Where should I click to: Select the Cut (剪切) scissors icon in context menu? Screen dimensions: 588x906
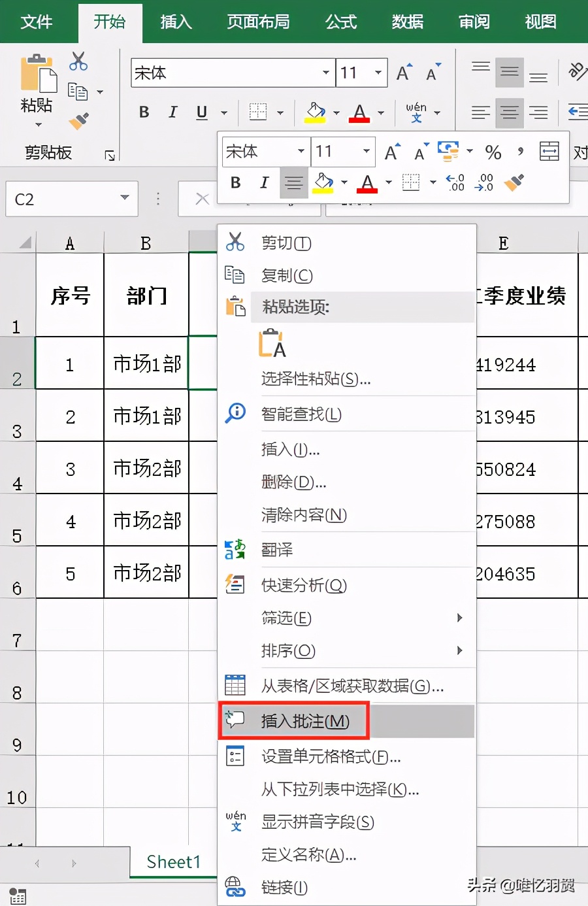[x=235, y=243]
